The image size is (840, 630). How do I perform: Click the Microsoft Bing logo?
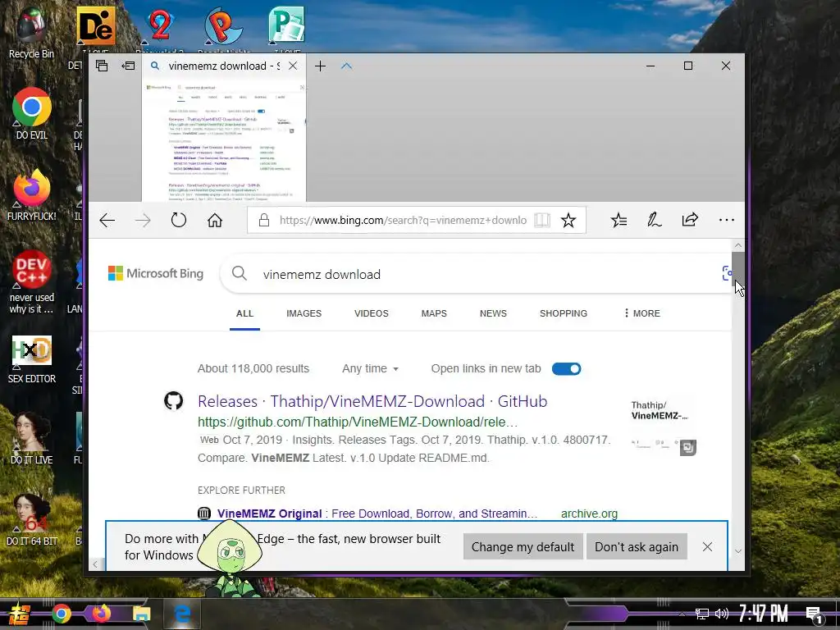coord(156,274)
